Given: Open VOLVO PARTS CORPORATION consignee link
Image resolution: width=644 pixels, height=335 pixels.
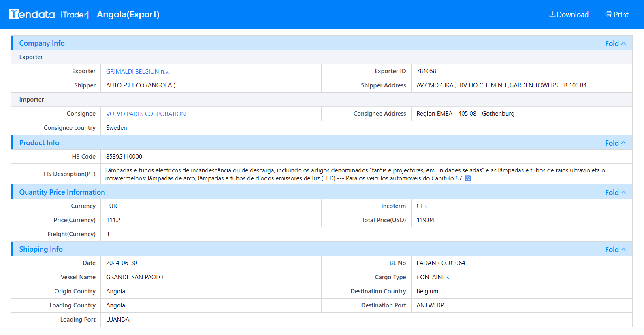Looking at the screenshot, I should tap(146, 114).
